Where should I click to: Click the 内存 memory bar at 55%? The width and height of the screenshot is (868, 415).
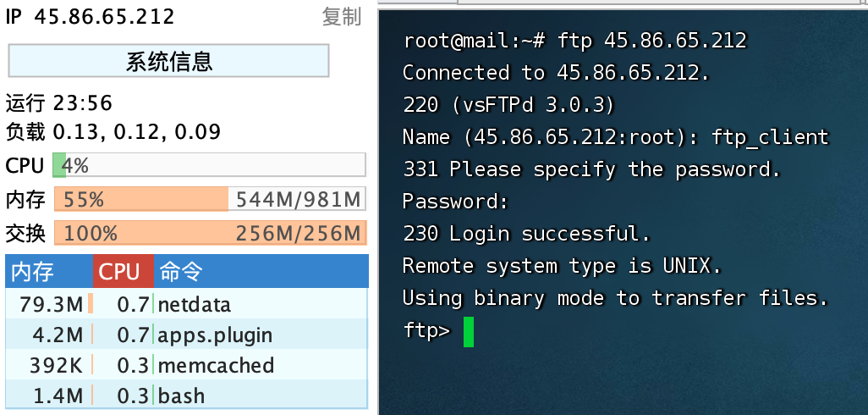pyautogui.click(x=210, y=199)
